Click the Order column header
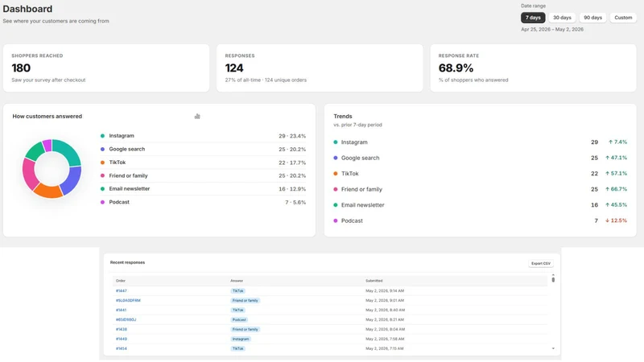This screenshot has width=644, height=362. click(120, 281)
